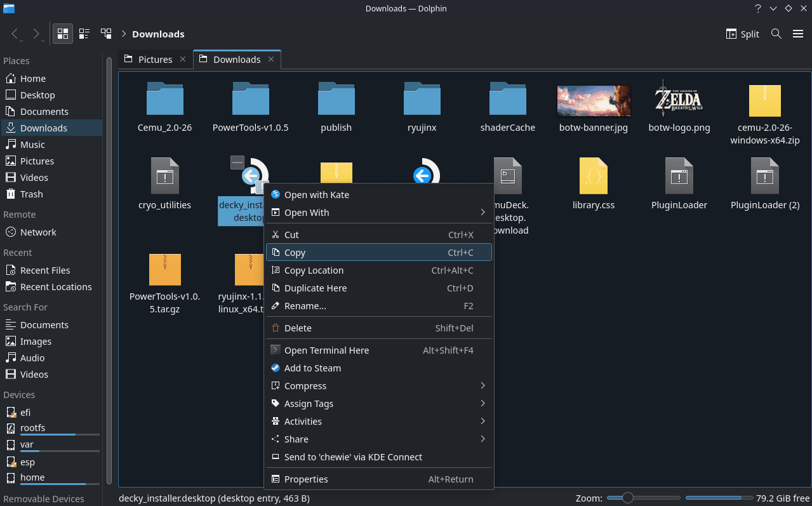This screenshot has height=506, width=812.
Task: Open the home device
Action: (x=51, y=478)
